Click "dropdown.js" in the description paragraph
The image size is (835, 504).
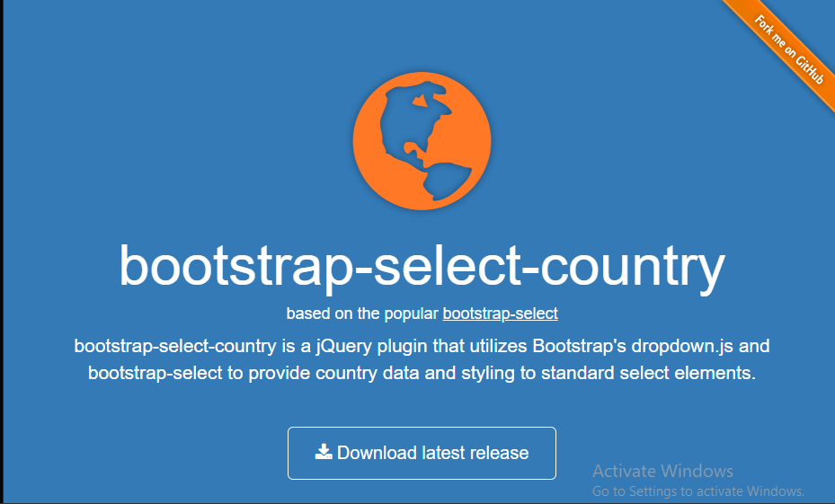point(682,346)
